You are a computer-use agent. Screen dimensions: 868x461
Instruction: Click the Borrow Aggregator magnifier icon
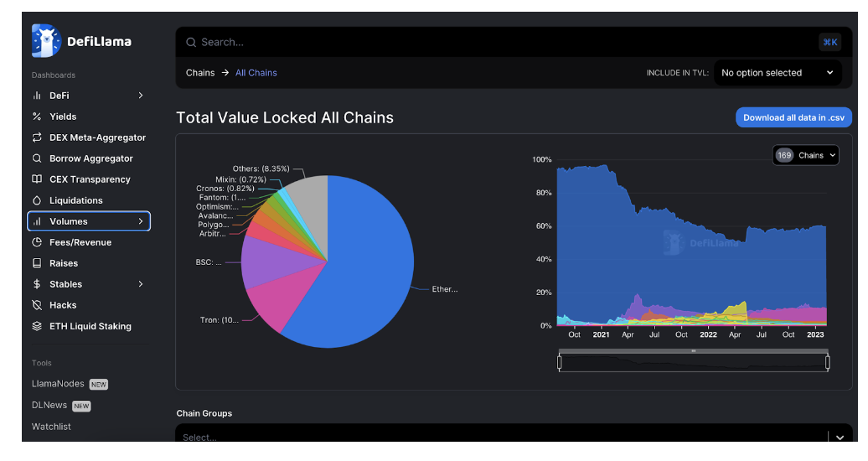point(37,158)
